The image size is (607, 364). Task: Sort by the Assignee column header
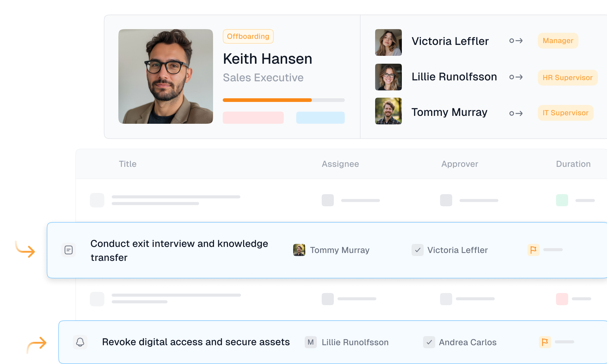(x=340, y=164)
